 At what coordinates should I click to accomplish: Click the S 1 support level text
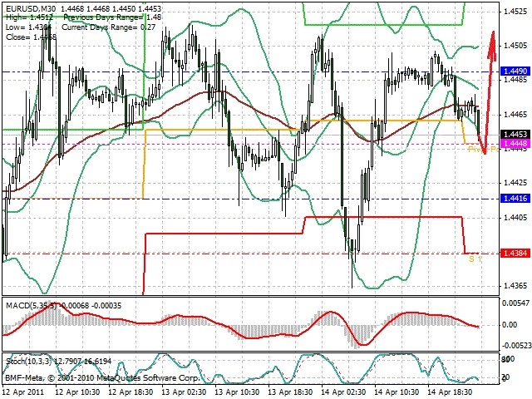point(475,259)
